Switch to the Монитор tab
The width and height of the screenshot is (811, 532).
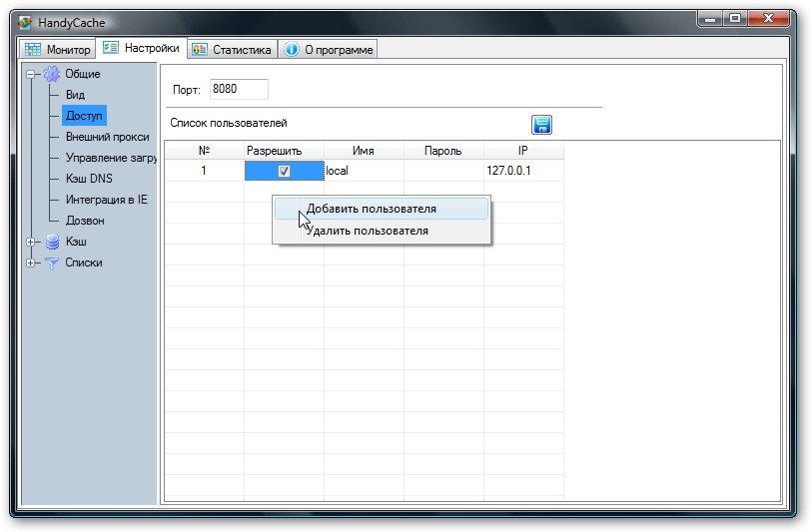58,49
